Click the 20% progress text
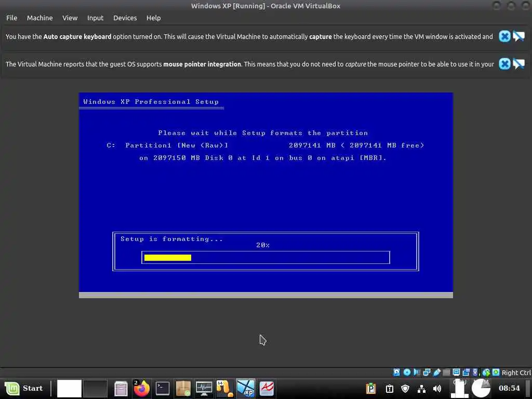Screen dimensions: 532x399 point(263,245)
